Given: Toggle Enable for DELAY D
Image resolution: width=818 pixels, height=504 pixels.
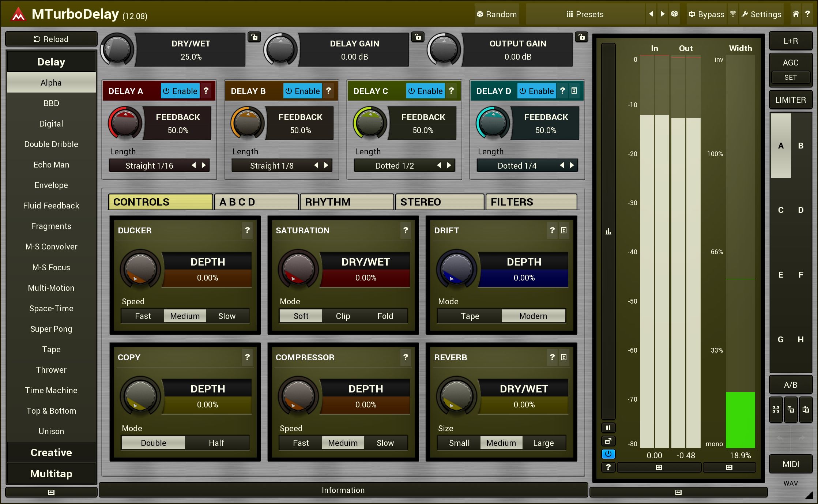Looking at the screenshot, I should tap(536, 91).
